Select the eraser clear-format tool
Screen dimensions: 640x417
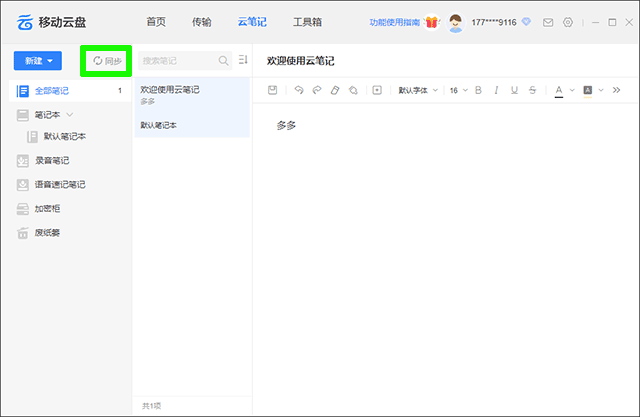click(x=335, y=90)
